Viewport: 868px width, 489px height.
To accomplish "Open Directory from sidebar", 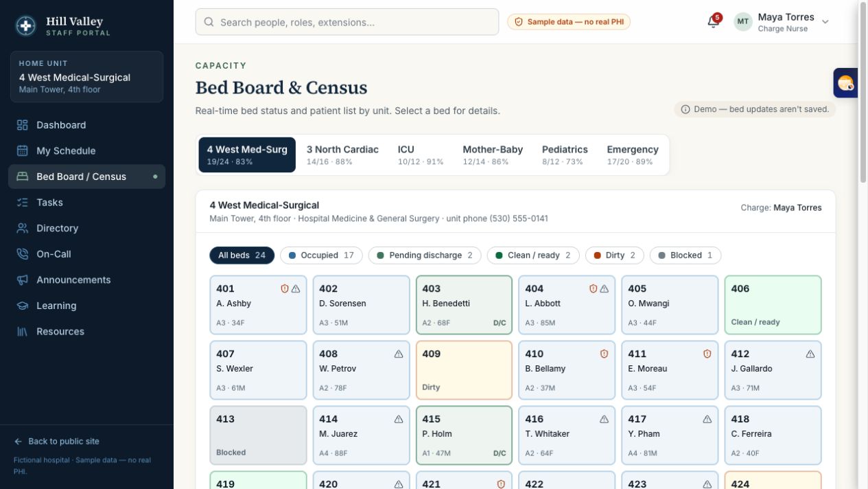I will click(86, 228).
